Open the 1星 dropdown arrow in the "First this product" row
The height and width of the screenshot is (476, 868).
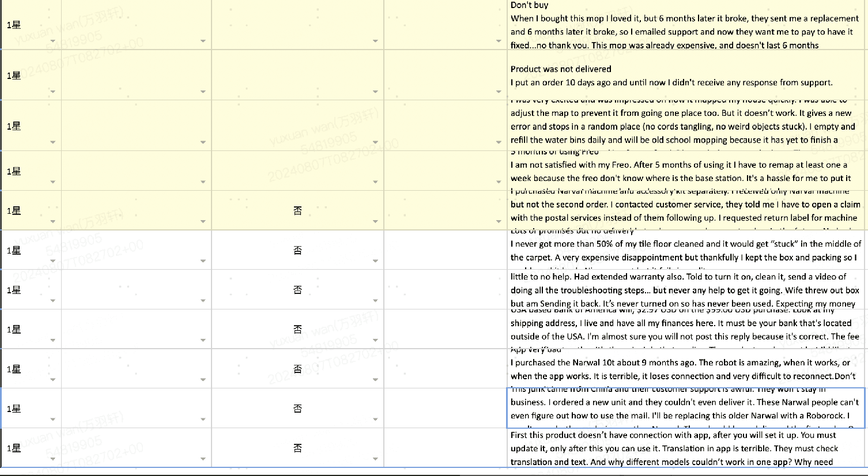pos(53,459)
